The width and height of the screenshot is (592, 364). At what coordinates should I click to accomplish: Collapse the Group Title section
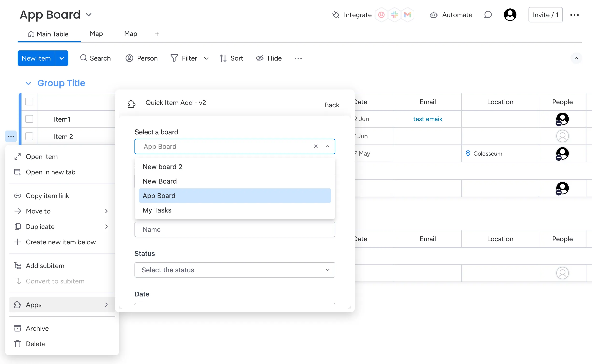point(28,83)
